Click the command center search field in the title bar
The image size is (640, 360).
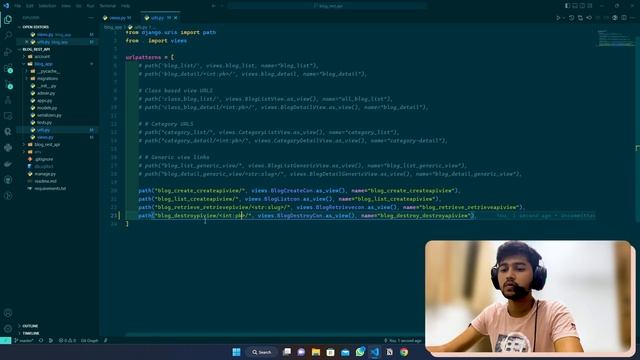(327, 6)
